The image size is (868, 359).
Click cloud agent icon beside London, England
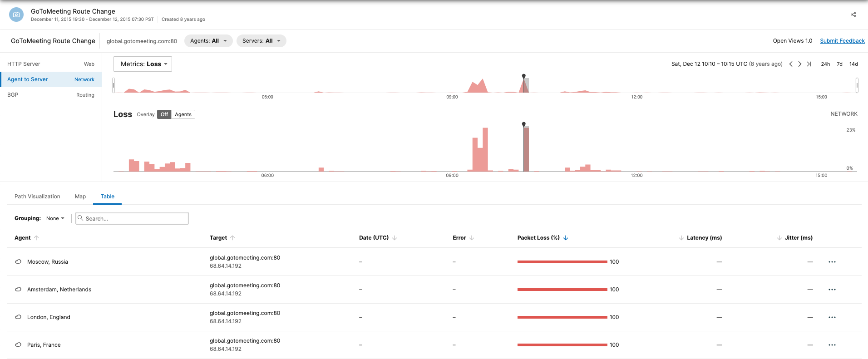(18, 317)
